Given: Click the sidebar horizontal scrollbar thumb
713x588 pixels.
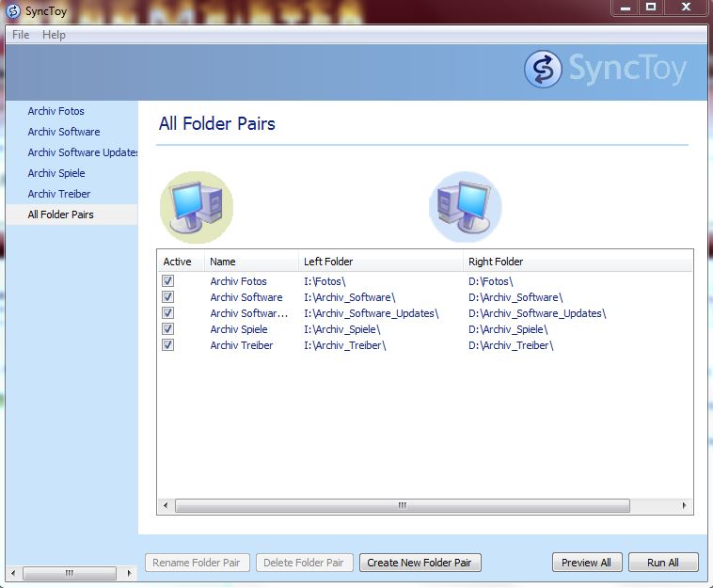Looking at the screenshot, I should click(69, 573).
